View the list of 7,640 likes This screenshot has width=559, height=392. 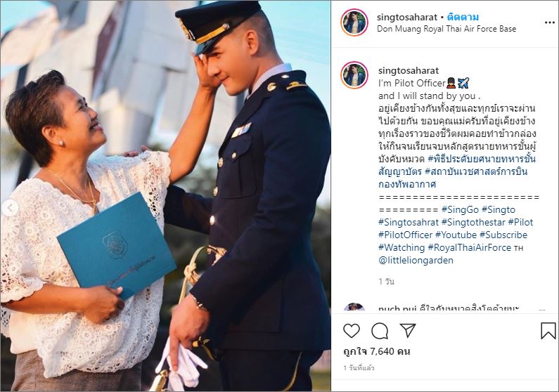(376, 351)
